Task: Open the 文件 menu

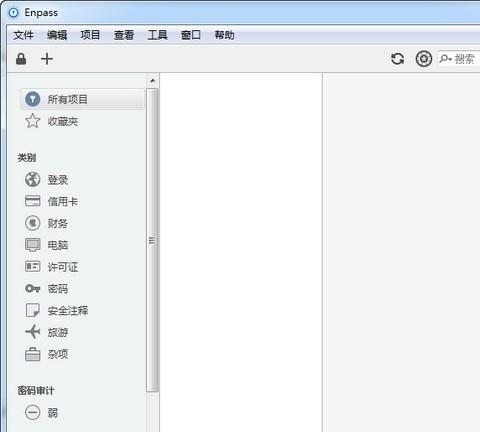Action: [x=24, y=35]
